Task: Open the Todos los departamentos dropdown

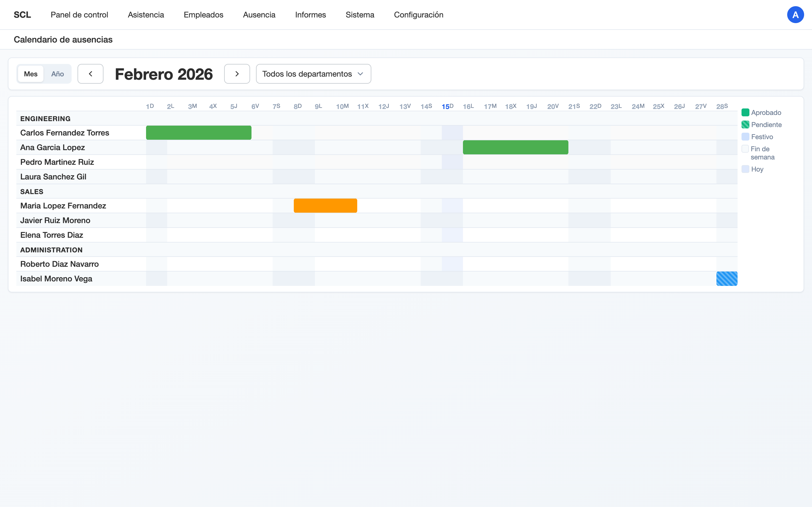Action: click(x=313, y=74)
